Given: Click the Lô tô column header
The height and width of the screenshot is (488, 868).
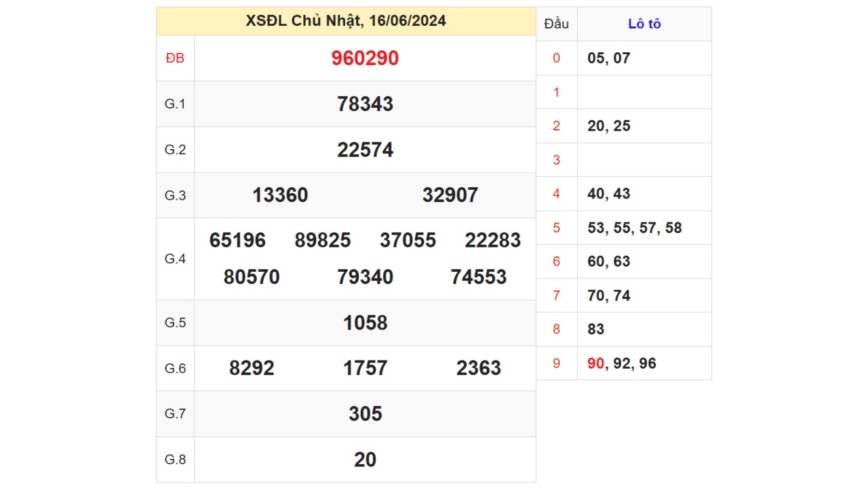Looking at the screenshot, I should tap(644, 24).
